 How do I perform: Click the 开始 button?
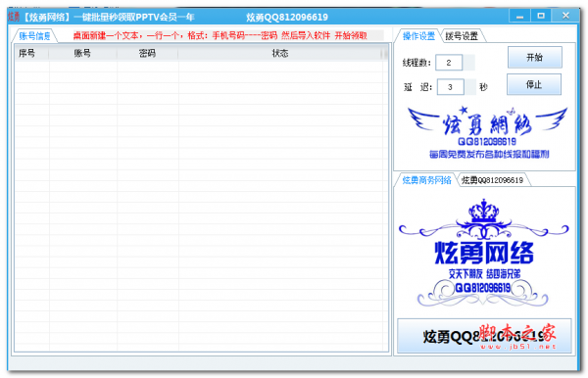[x=535, y=58]
